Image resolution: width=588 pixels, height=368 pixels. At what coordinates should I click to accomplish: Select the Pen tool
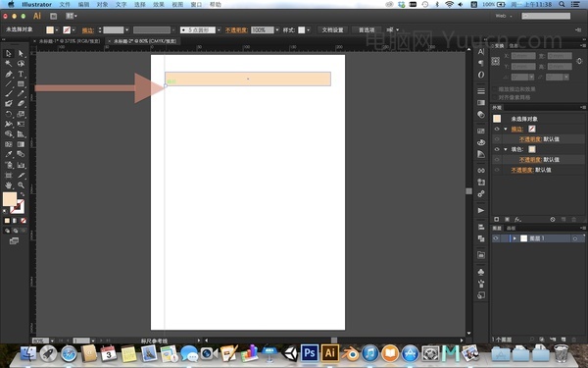click(x=9, y=74)
